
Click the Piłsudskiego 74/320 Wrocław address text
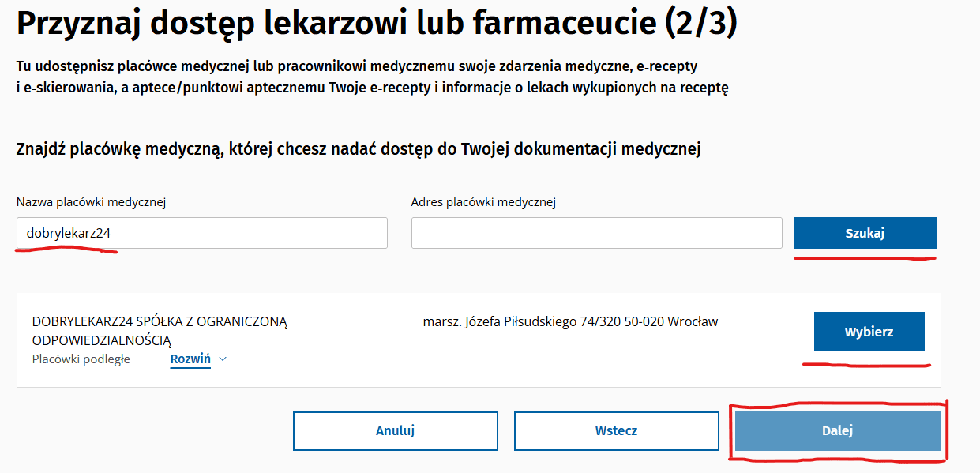pyautogui.click(x=570, y=322)
